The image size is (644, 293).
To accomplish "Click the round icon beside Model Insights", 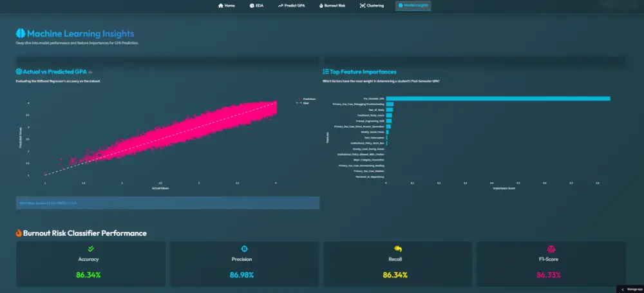I will pos(401,5).
